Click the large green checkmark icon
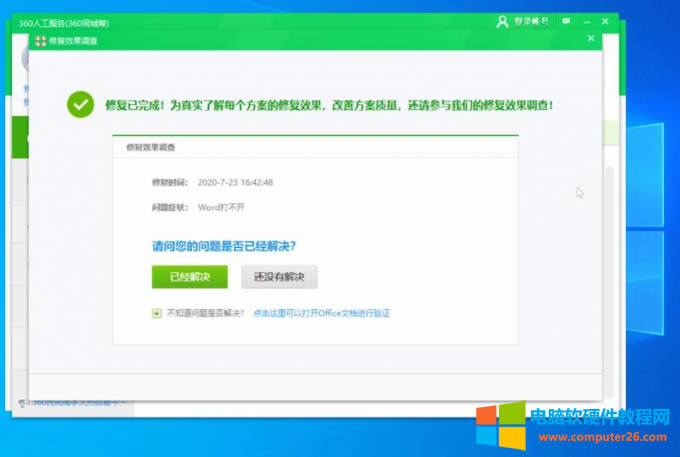680x457 pixels. click(80, 104)
